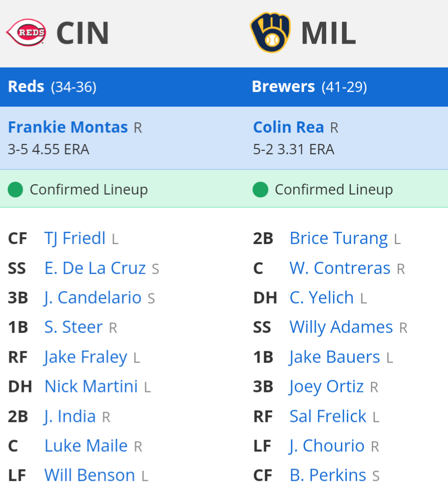
Task: View Willy Adames player details
Action: click(x=341, y=327)
